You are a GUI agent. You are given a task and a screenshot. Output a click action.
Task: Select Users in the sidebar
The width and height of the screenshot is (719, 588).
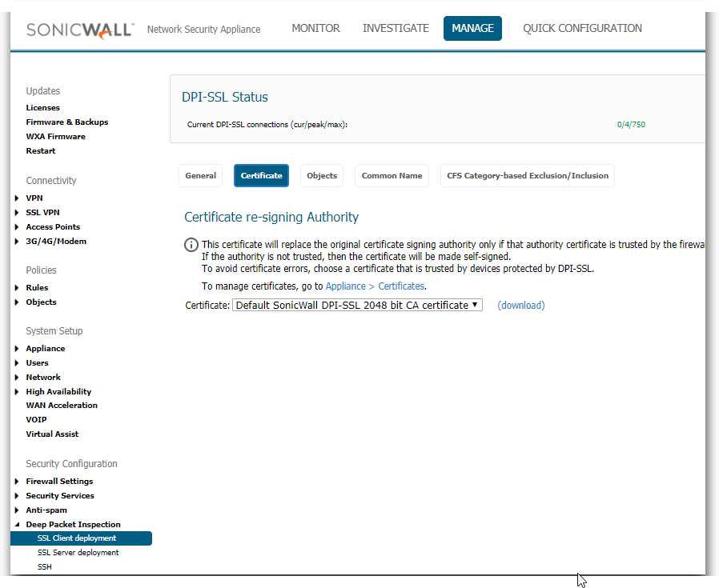[37, 363]
